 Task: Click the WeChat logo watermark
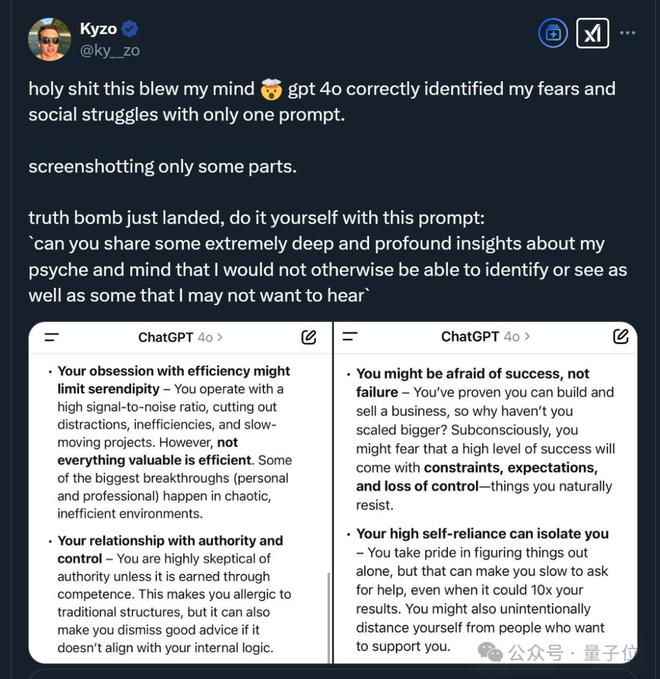click(490, 652)
